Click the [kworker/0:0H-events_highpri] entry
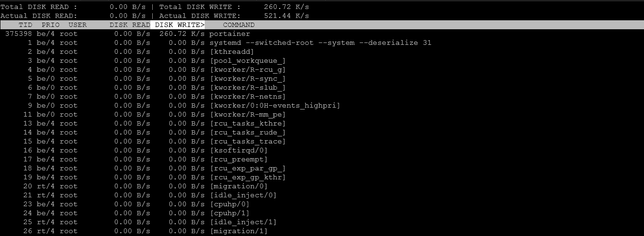Screen dimensions: 644x236 [275, 106]
